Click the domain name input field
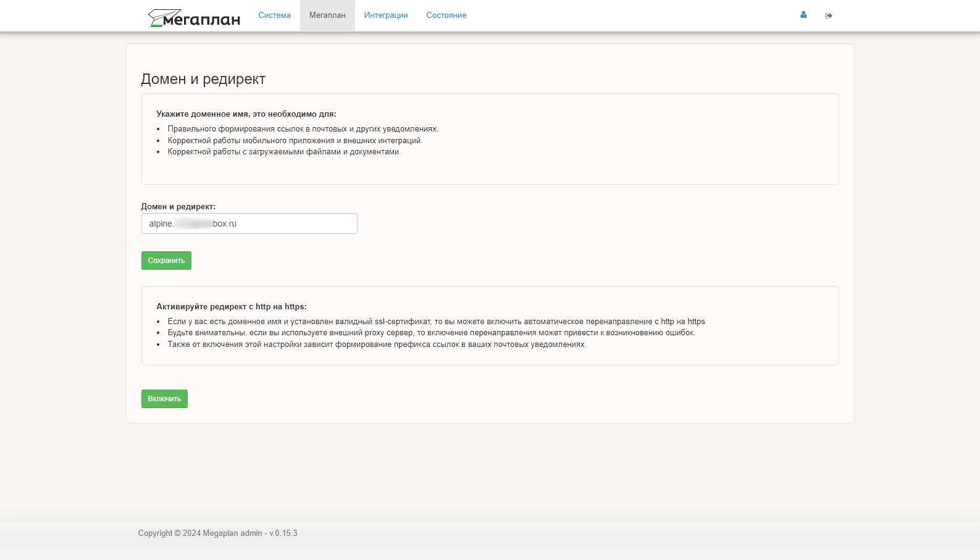The image size is (980, 560). 249,224
